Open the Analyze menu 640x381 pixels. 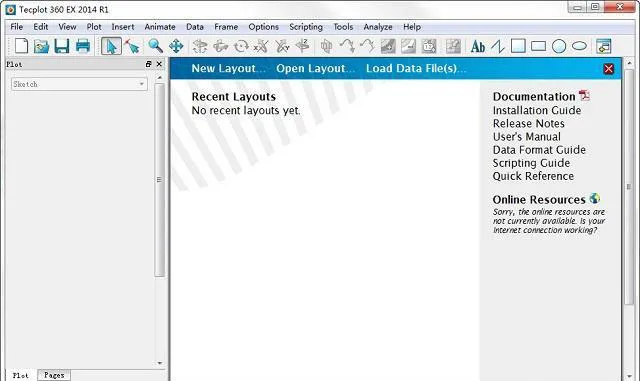click(x=378, y=27)
